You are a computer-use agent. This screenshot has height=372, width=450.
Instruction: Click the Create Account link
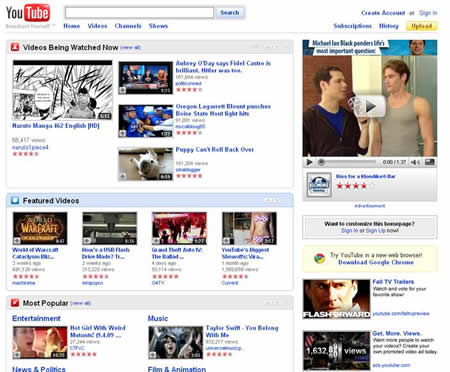383,13
